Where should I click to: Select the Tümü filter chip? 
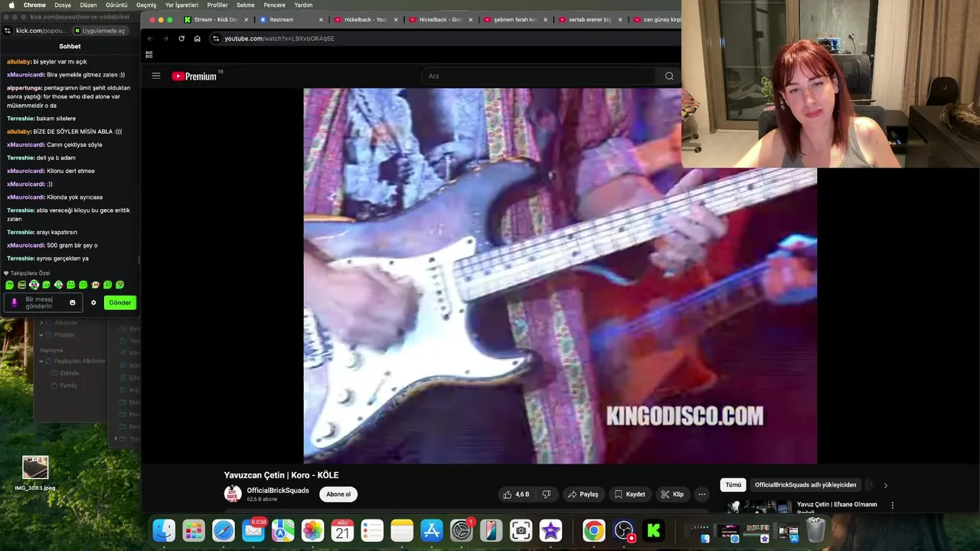pos(733,485)
